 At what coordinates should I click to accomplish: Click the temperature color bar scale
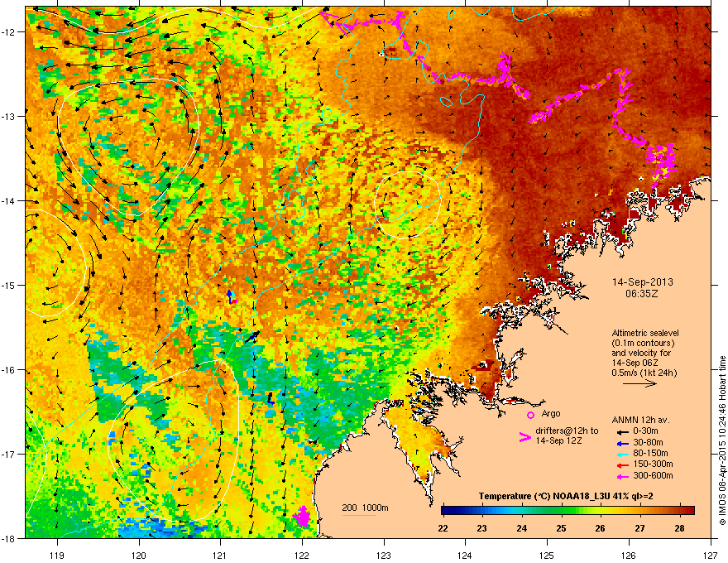[568, 511]
